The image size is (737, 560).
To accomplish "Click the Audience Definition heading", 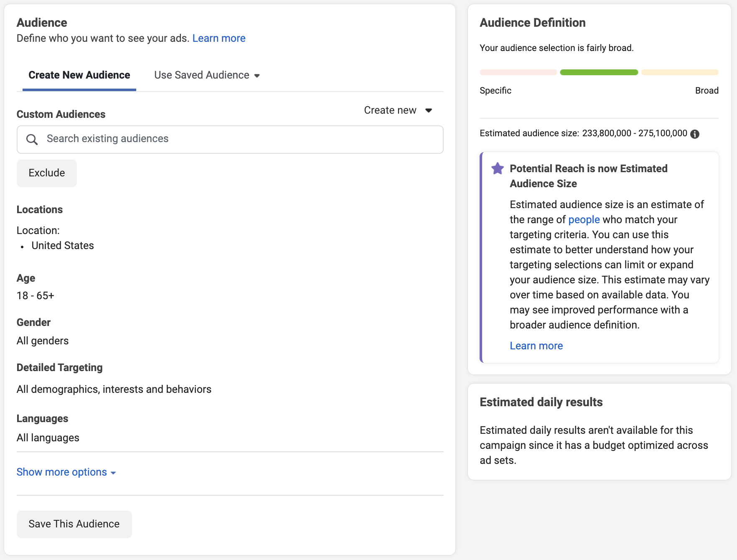I will (x=533, y=23).
